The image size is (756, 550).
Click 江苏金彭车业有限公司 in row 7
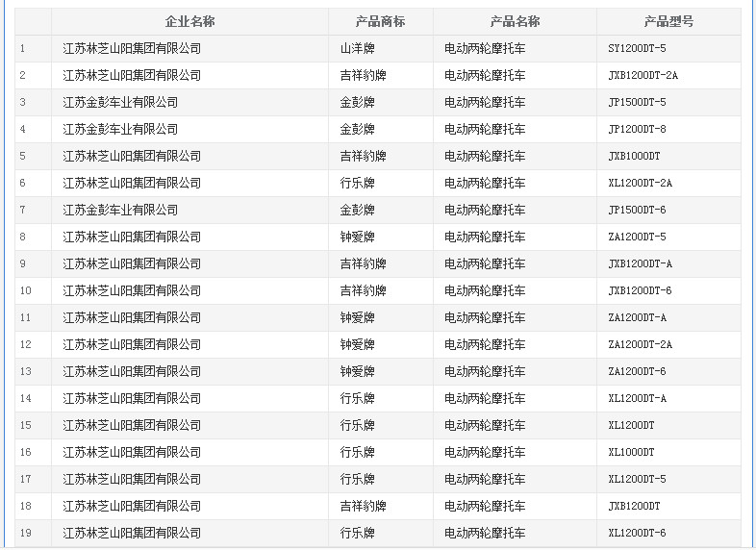point(120,210)
